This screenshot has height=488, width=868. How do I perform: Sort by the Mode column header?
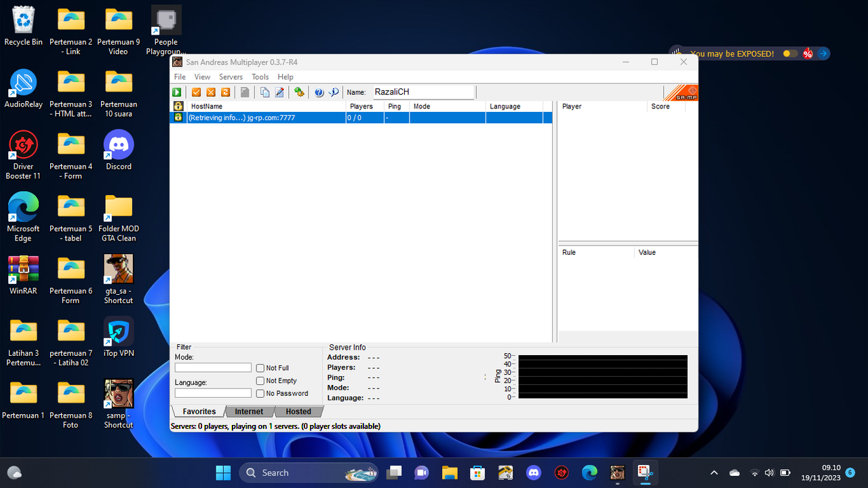click(448, 106)
